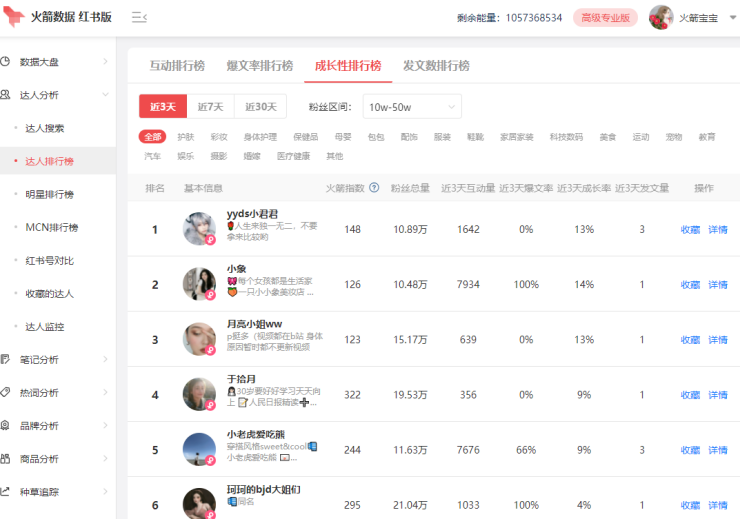This screenshot has width=740, height=519.
Task: Collapse the 达人分析 menu chevron
Action: click(105, 94)
